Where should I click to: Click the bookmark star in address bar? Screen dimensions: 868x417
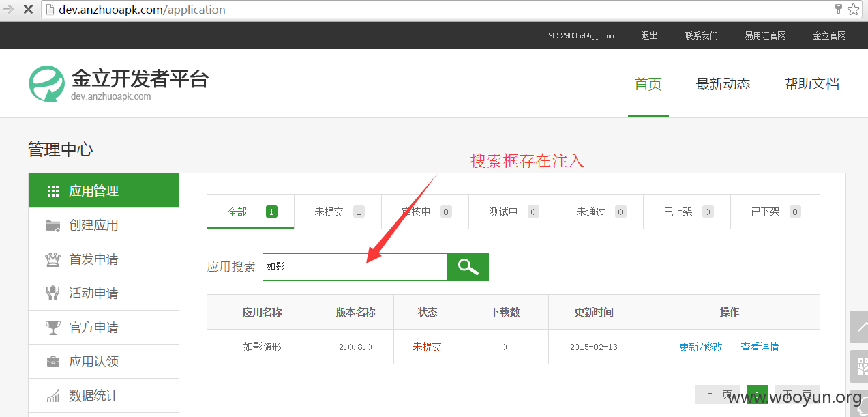(x=853, y=10)
